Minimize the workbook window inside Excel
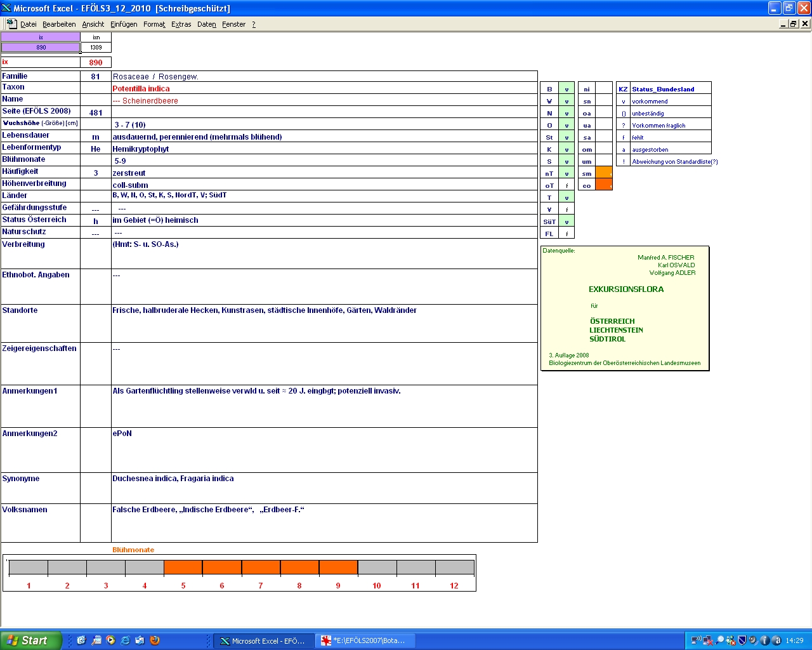The image size is (812, 650). [783, 23]
